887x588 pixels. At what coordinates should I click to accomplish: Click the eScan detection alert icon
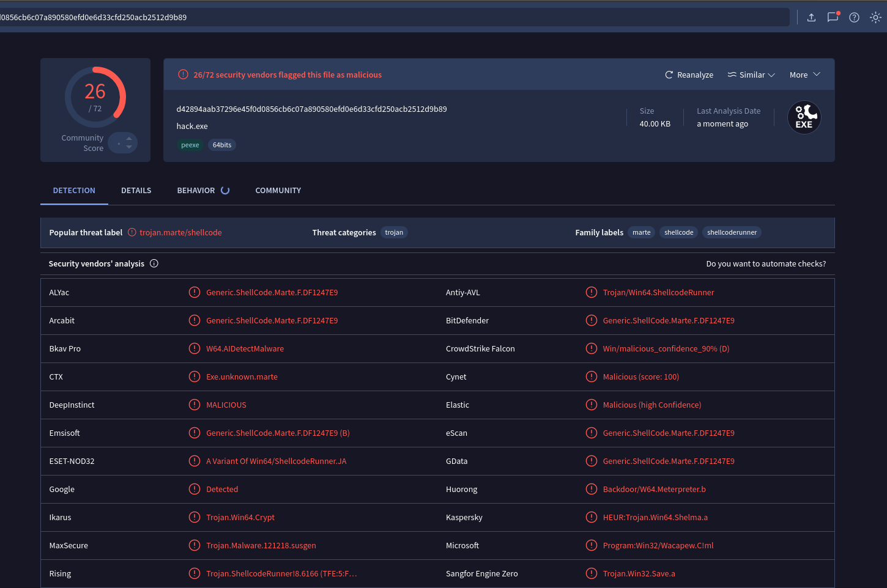tap(592, 433)
